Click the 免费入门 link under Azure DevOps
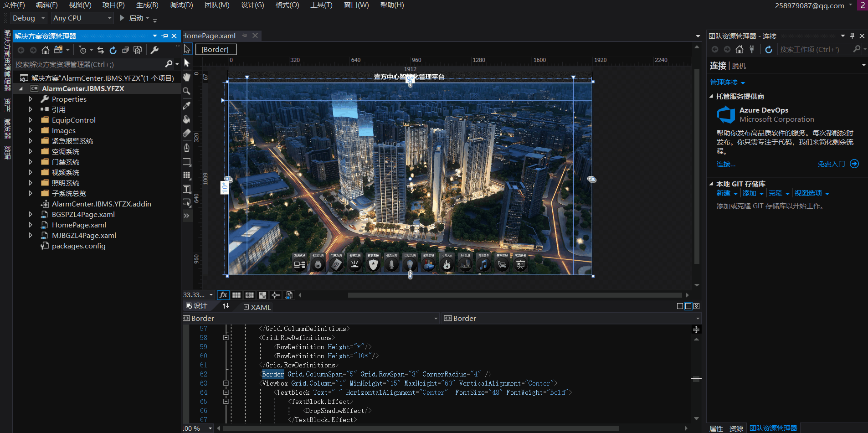This screenshot has height=433, width=868. point(832,164)
